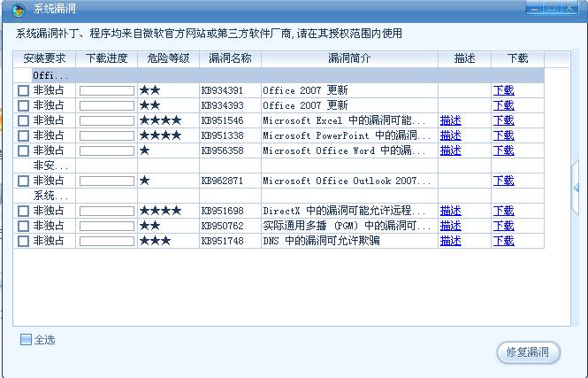The width and height of the screenshot is (588, 378).
Task: Click 下载 for KB950762
Action: (503, 226)
